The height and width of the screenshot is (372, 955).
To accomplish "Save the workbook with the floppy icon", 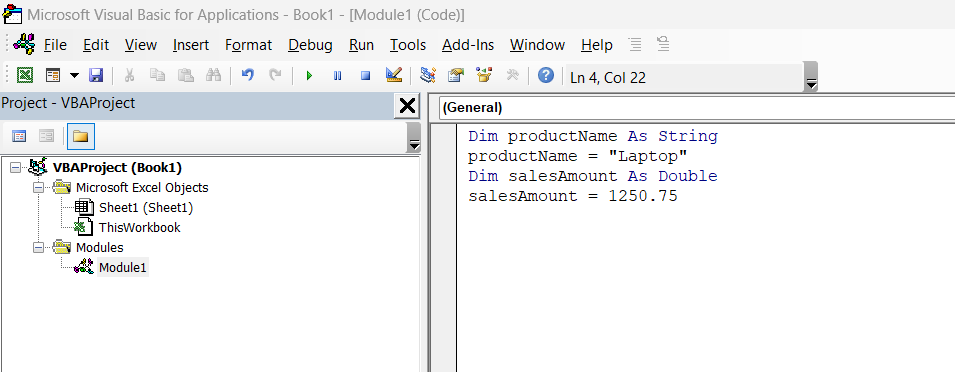I will pos(96,75).
